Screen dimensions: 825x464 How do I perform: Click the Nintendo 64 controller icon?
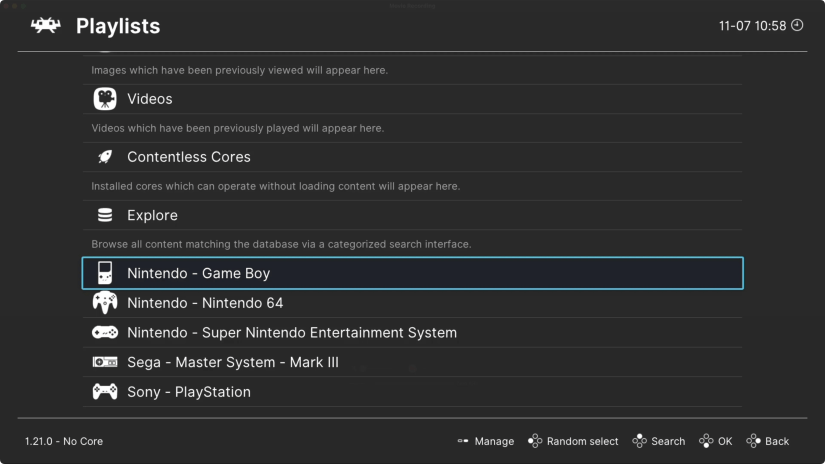tap(105, 302)
